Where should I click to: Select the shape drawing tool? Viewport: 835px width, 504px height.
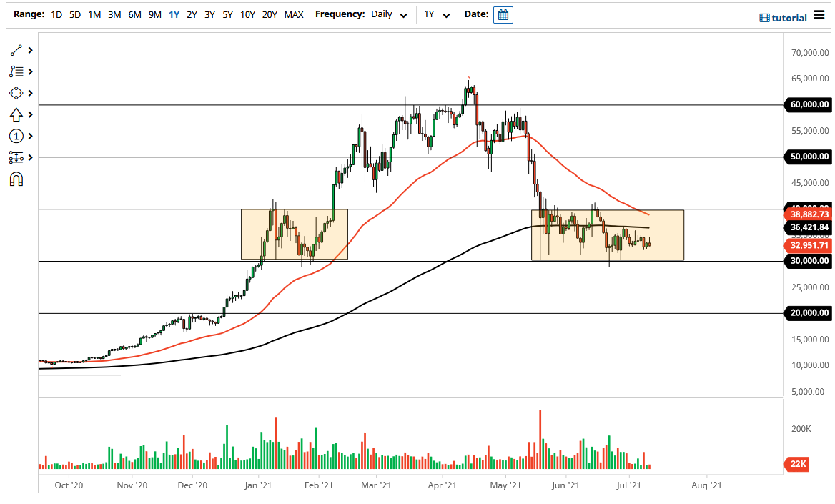[x=14, y=93]
